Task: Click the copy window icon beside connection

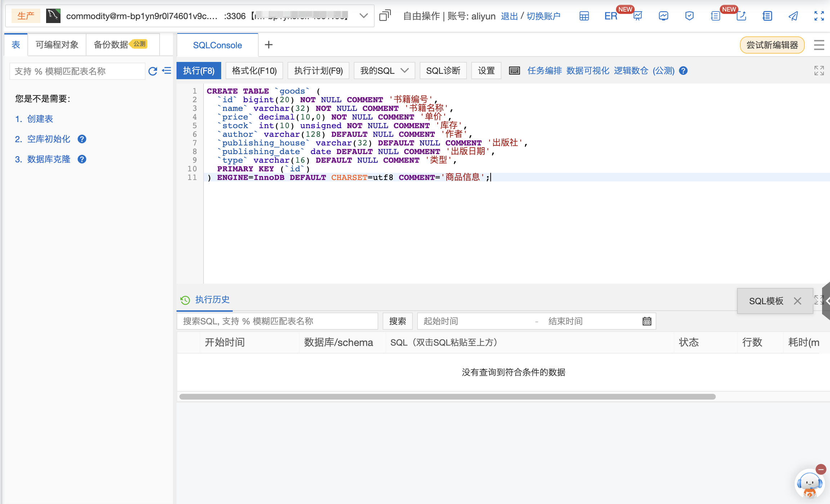Action: 385,16
